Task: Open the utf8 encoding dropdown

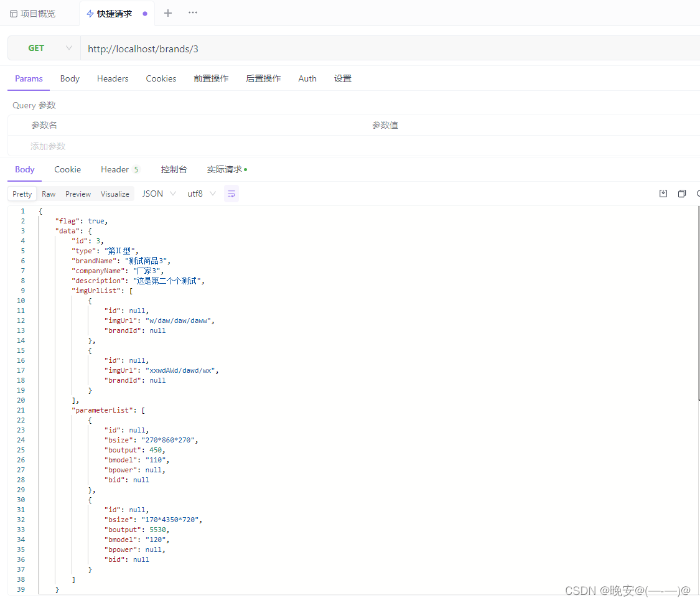Action: pos(202,194)
